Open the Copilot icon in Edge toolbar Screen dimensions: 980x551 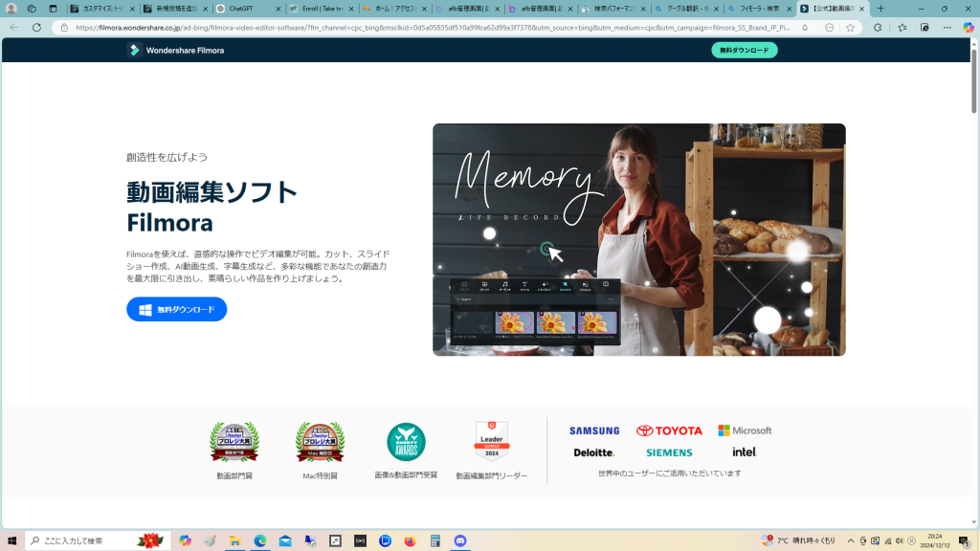[969, 28]
